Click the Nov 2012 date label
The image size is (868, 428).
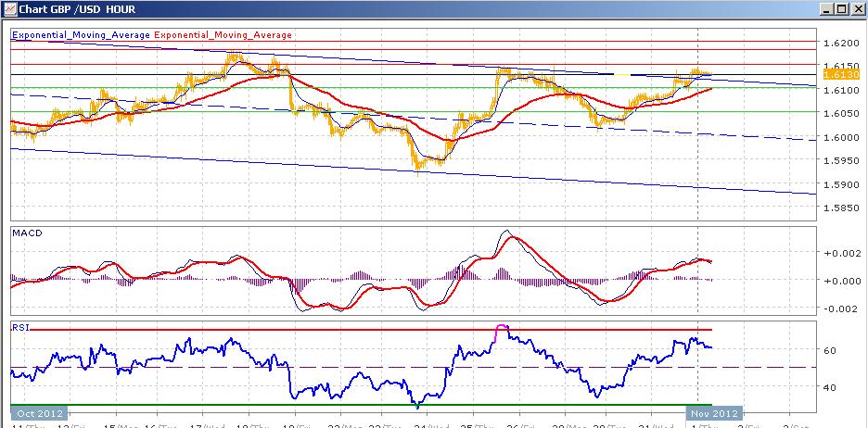pyautogui.click(x=713, y=413)
